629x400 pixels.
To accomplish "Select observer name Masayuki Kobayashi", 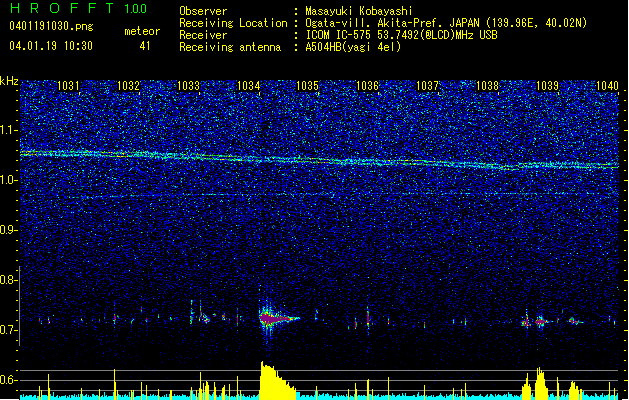I will (x=359, y=11).
